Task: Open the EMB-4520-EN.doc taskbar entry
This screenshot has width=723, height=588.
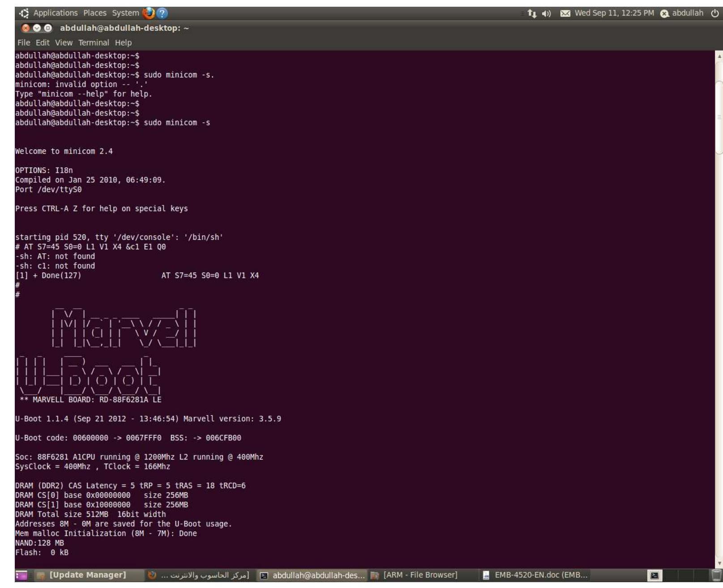Action: [x=537, y=575]
